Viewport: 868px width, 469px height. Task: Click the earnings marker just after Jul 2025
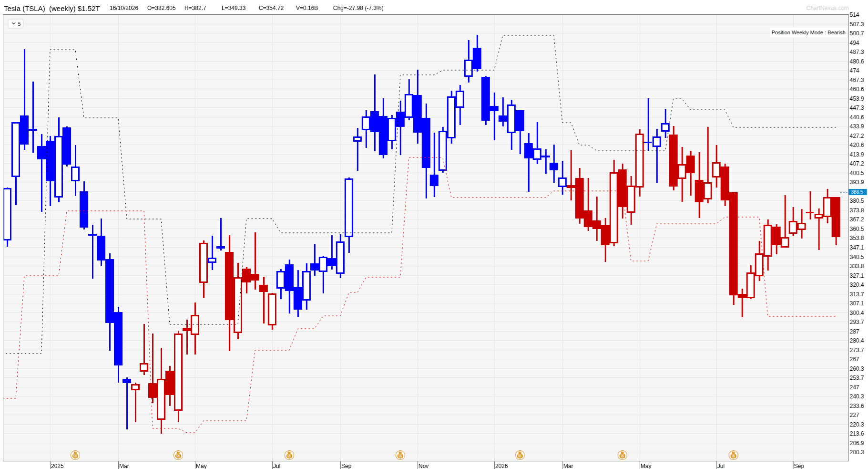[289, 455]
